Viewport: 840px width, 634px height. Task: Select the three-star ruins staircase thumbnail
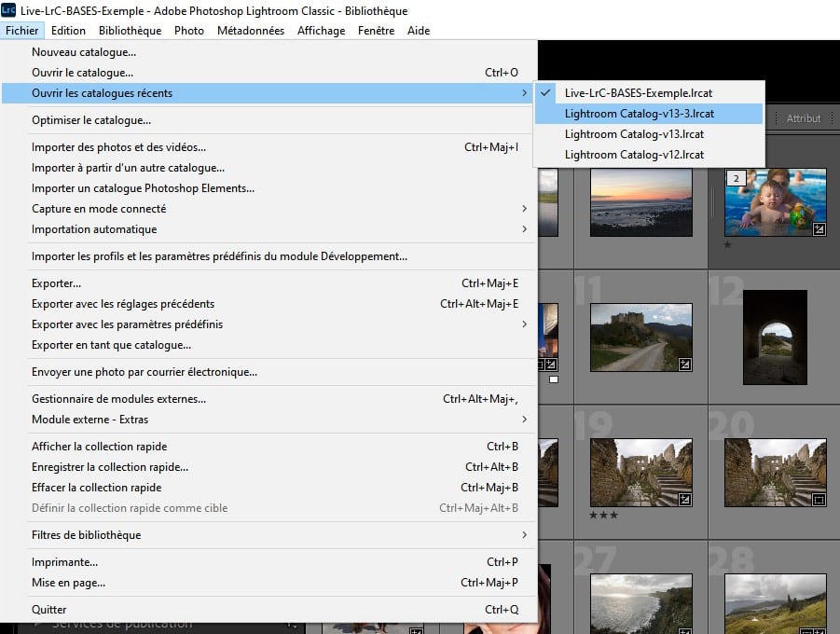click(x=640, y=473)
